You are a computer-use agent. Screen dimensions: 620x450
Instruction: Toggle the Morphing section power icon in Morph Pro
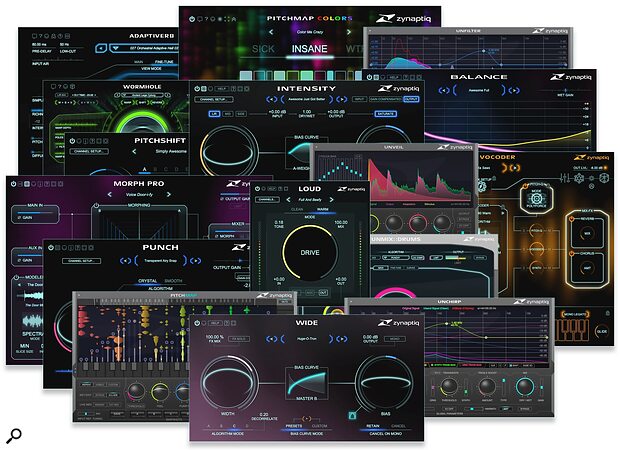pos(96,206)
